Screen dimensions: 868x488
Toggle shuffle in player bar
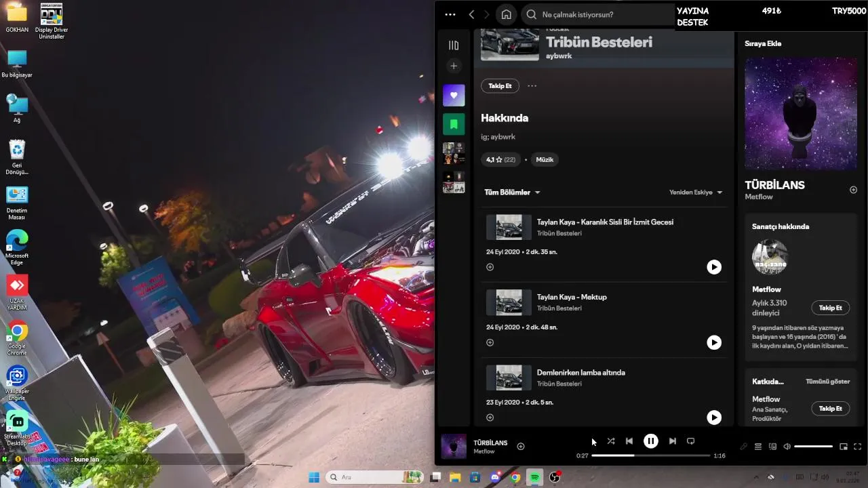[x=611, y=441]
